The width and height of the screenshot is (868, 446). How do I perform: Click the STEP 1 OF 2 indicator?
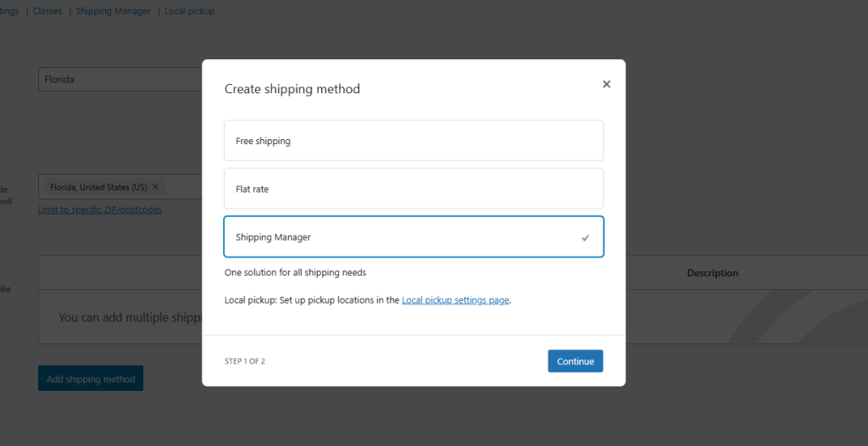click(x=245, y=361)
